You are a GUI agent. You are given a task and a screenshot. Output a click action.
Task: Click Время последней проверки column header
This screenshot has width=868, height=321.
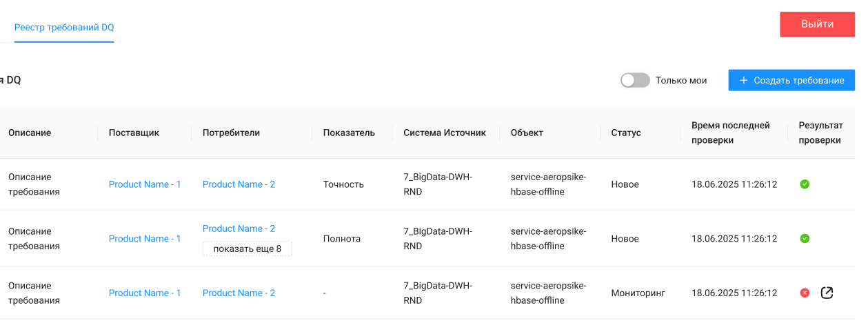click(x=730, y=133)
